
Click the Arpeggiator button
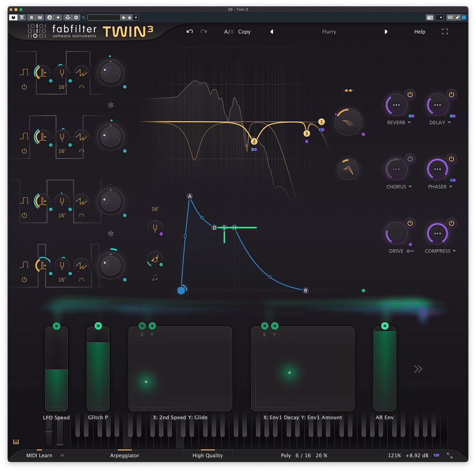[125, 456]
